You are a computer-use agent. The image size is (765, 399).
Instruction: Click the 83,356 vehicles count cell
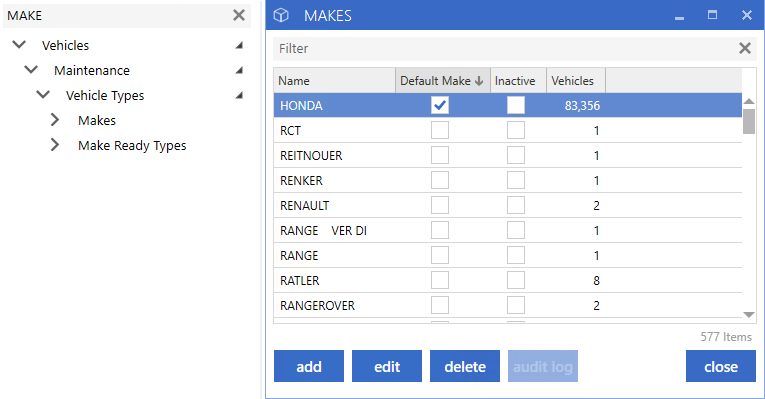tap(582, 106)
